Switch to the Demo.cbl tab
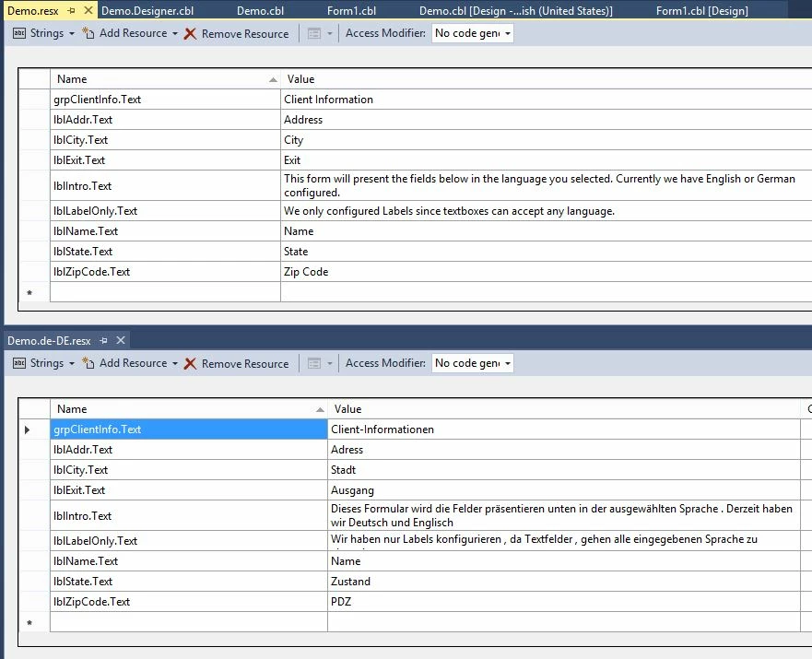Screen dimensions: 812x659 point(261,11)
